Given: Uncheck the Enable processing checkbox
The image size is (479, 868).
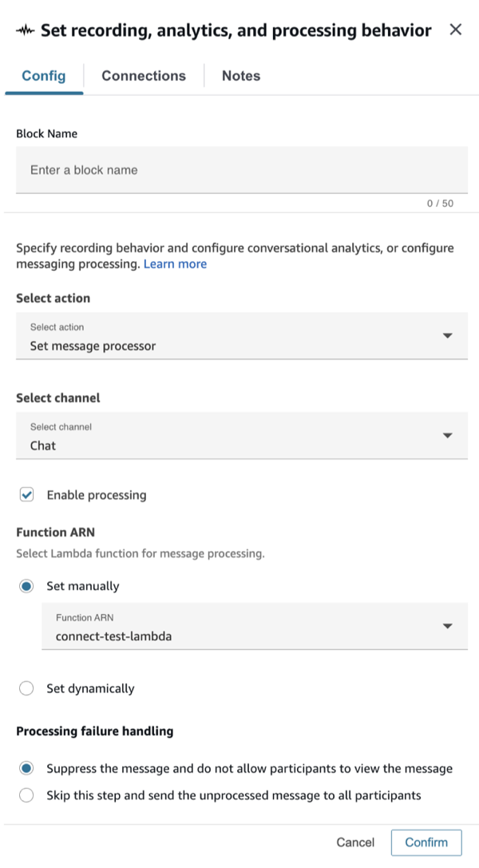Looking at the screenshot, I should [x=25, y=494].
